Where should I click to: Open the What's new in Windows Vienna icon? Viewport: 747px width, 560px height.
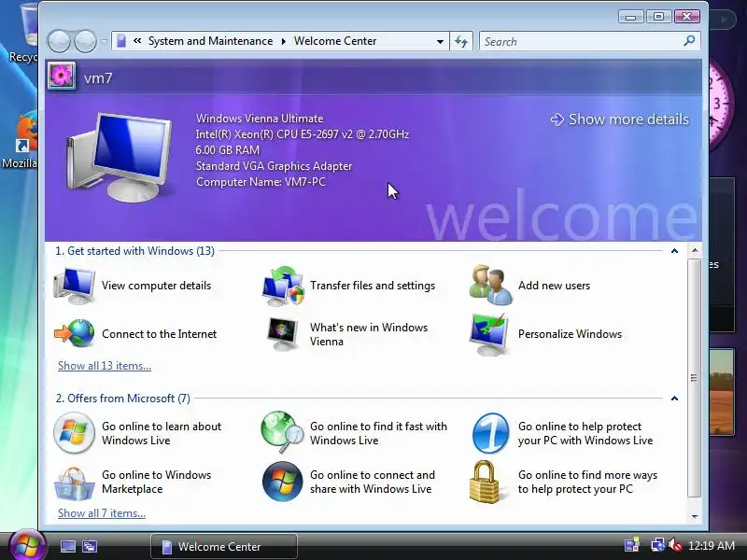pyautogui.click(x=283, y=334)
